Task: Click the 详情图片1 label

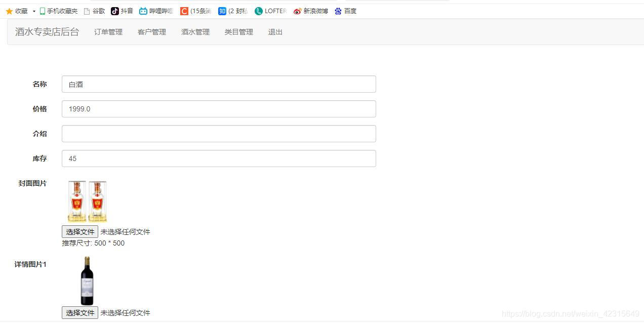Action: click(30, 264)
